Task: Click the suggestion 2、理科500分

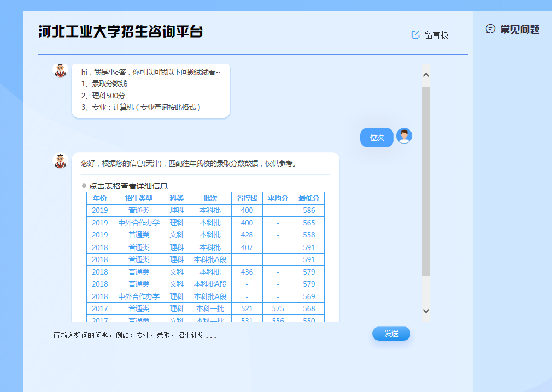Action: pos(103,96)
